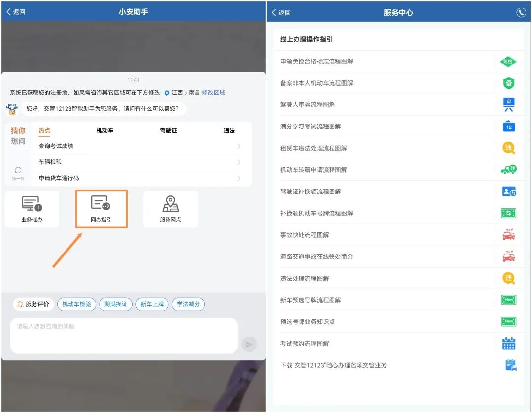Viewport: 532px width, 413px height.
Task: Open 驾驶人审验流程图解
Action: [399, 105]
